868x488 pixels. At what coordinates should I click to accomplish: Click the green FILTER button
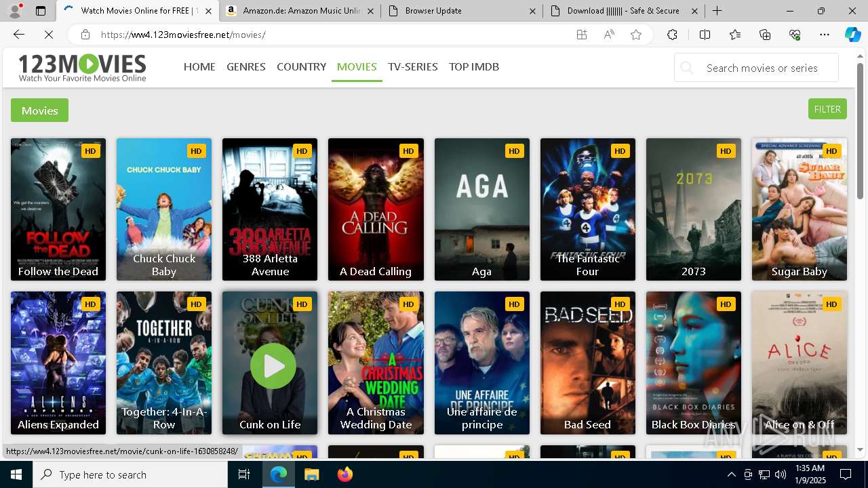pos(827,109)
